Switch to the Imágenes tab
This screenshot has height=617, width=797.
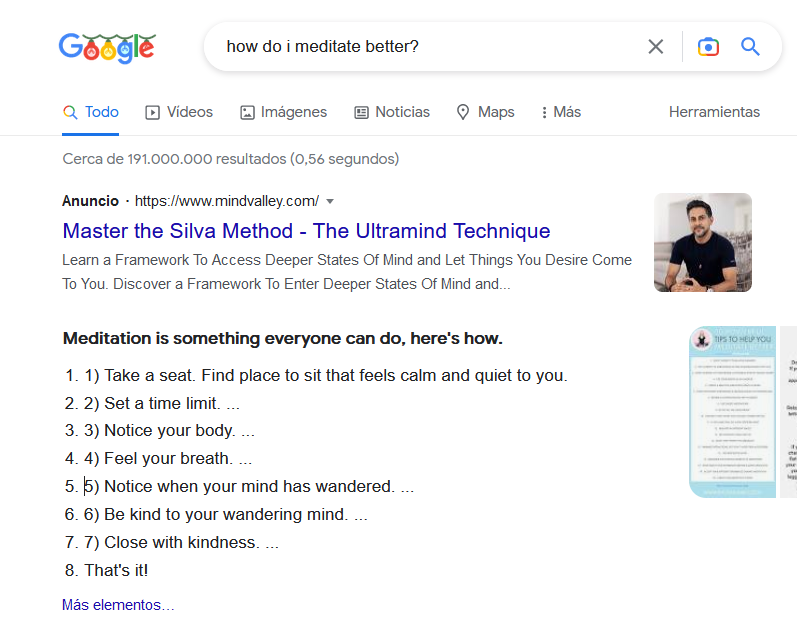[x=284, y=112]
